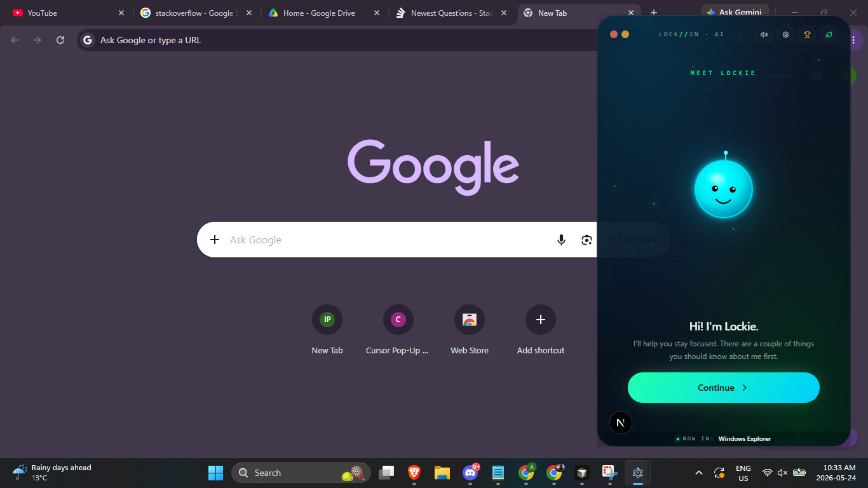Click the taskbar Search box

pos(301,473)
